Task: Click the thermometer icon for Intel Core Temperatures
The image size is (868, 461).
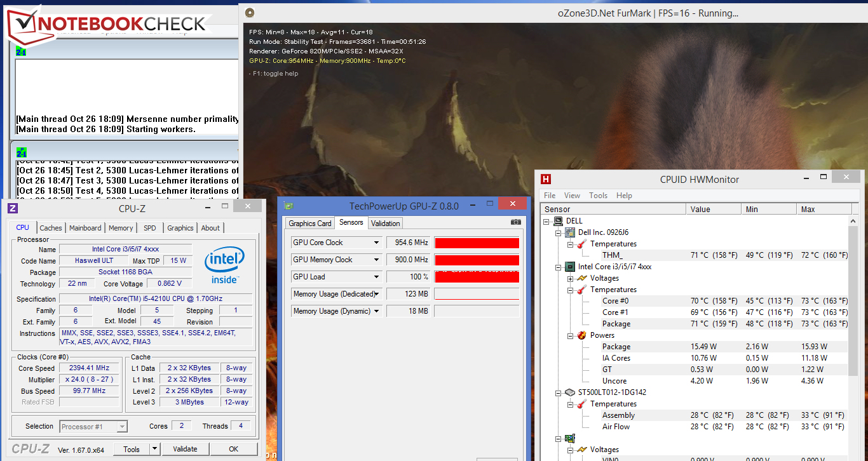Action: (581, 290)
